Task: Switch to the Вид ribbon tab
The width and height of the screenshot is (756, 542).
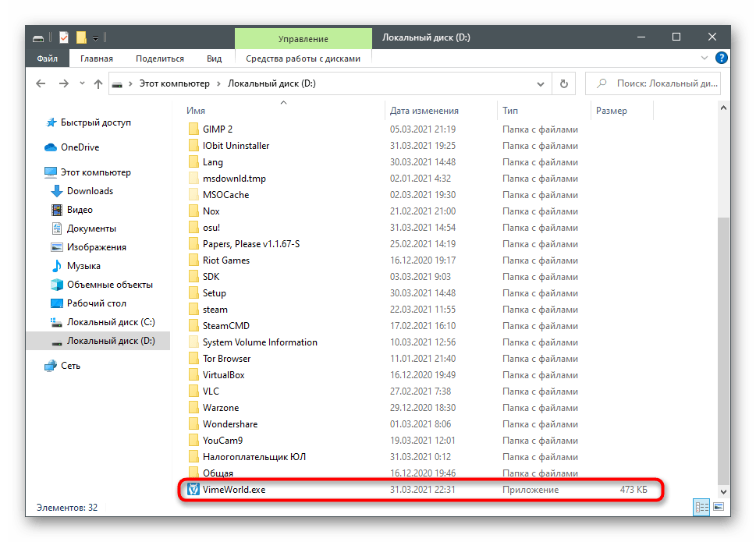Action: pyautogui.click(x=214, y=58)
